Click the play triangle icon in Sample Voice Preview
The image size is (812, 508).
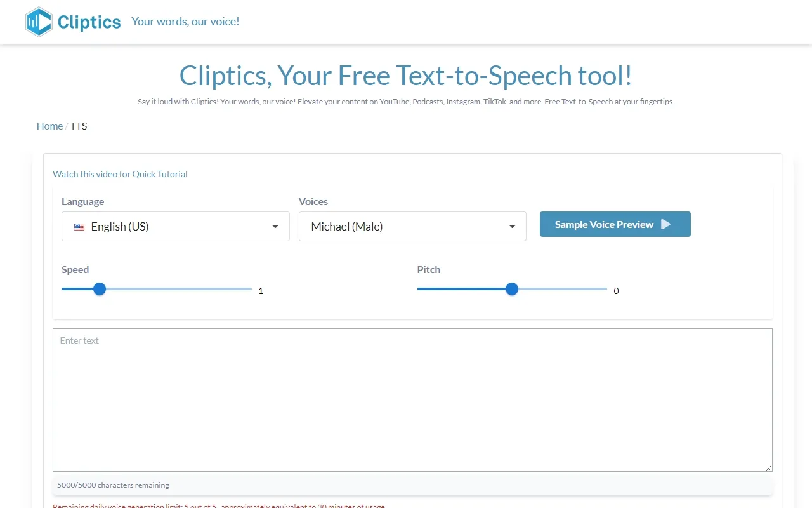665,224
